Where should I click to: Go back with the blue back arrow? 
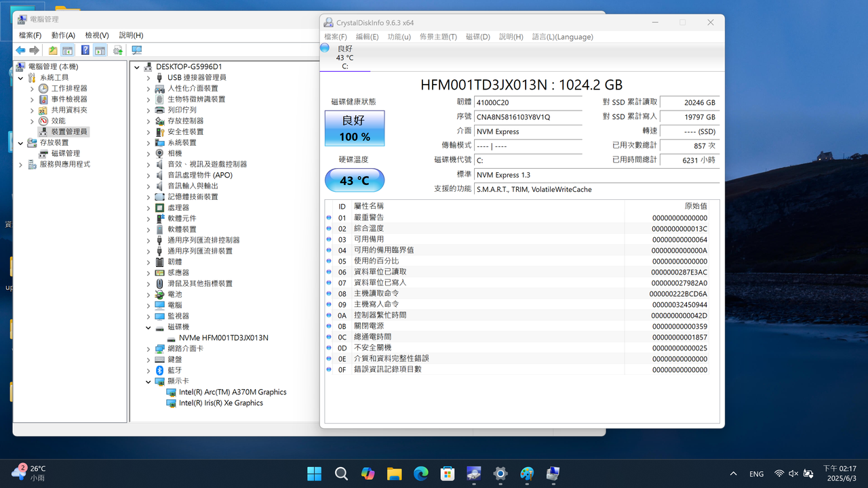[20, 50]
